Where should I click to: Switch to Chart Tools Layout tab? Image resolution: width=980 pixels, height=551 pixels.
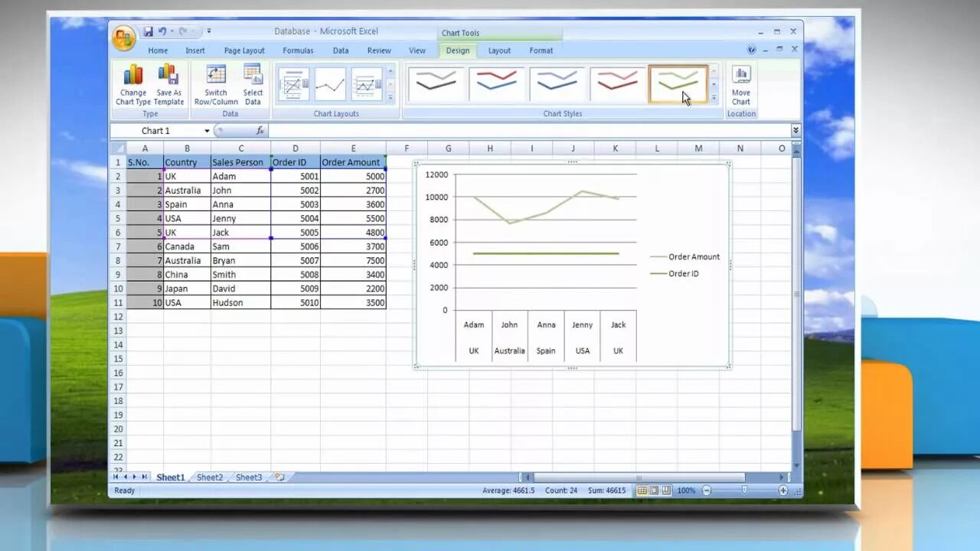(499, 51)
